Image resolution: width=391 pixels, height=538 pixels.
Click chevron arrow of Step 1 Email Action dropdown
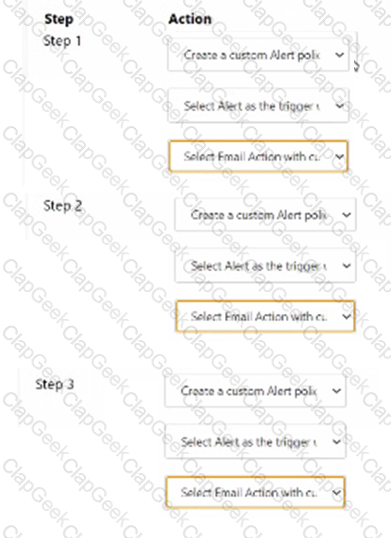(340, 157)
